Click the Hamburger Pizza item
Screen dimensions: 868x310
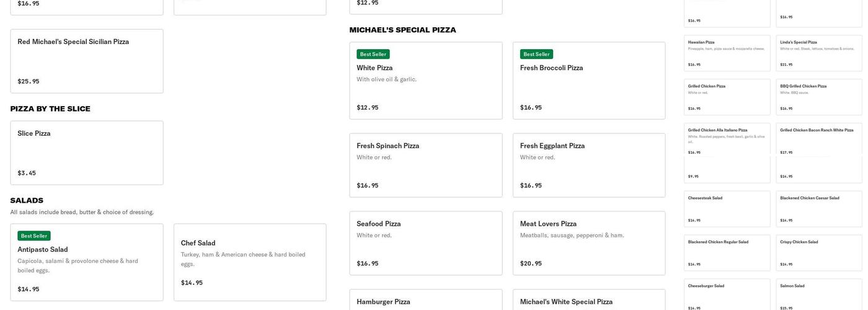tap(426, 300)
